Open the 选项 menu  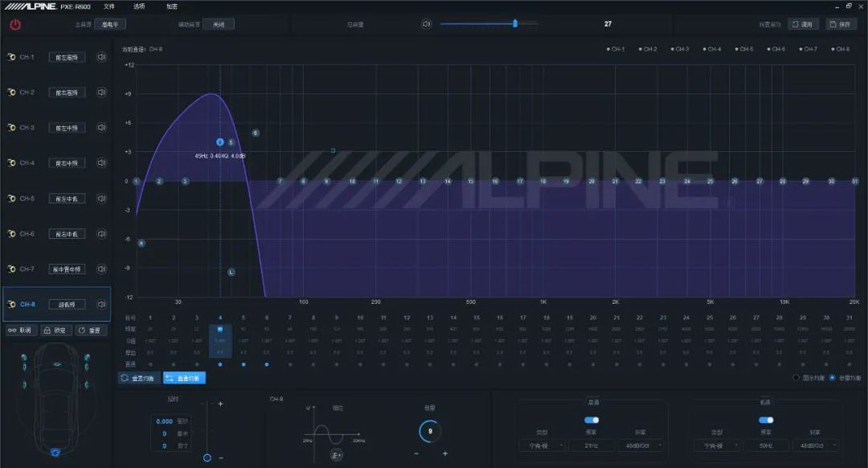click(x=139, y=6)
